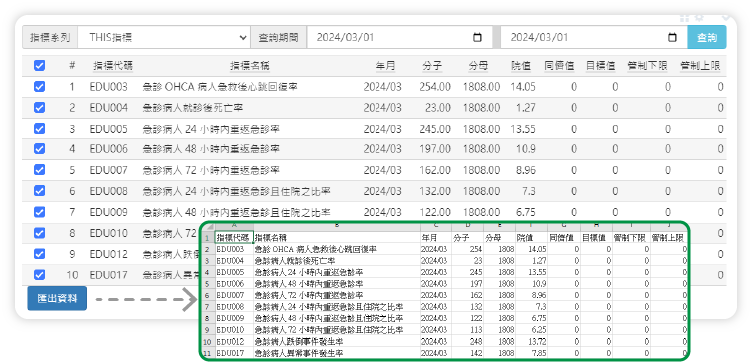Screen dimensions: 752x362
Task: Click the 匯出資料 export button
Action: pyautogui.click(x=57, y=298)
